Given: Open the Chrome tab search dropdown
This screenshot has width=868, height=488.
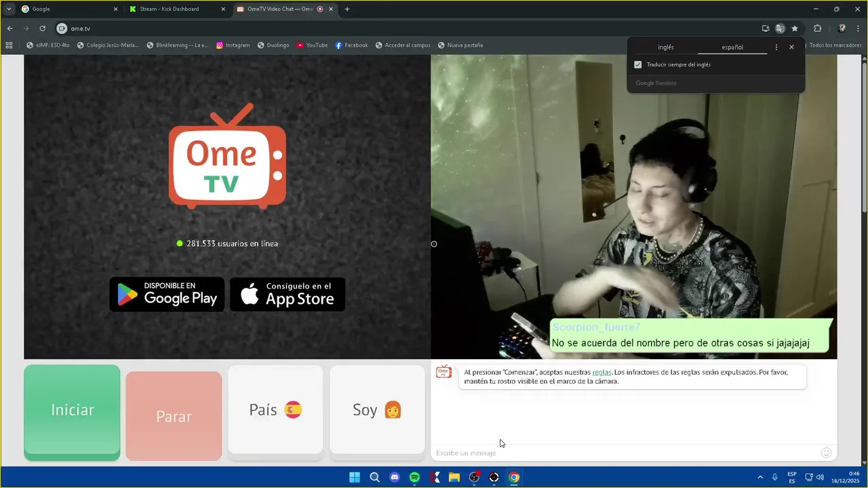Looking at the screenshot, I should point(9,9).
